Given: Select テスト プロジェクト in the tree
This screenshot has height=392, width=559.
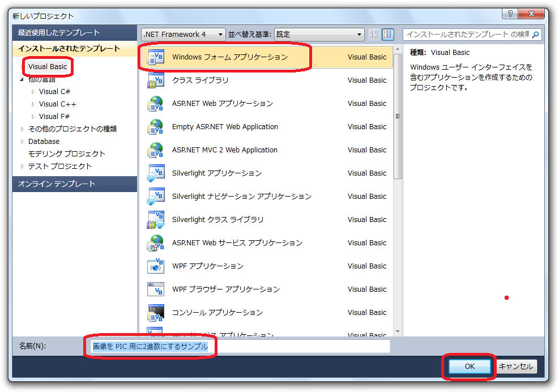Looking at the screenshot, I should [60, 166].
